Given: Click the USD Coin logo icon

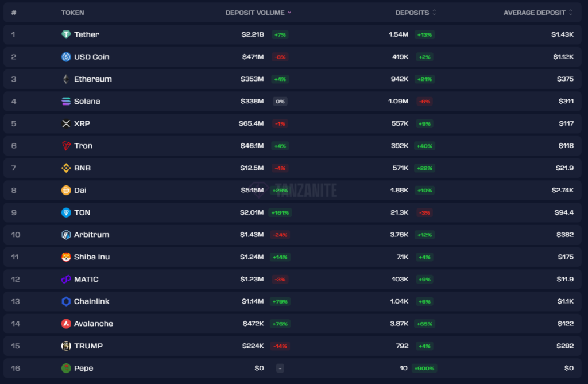Looking at the screenshot, I should pyautogui.click(x=66, y=57).
